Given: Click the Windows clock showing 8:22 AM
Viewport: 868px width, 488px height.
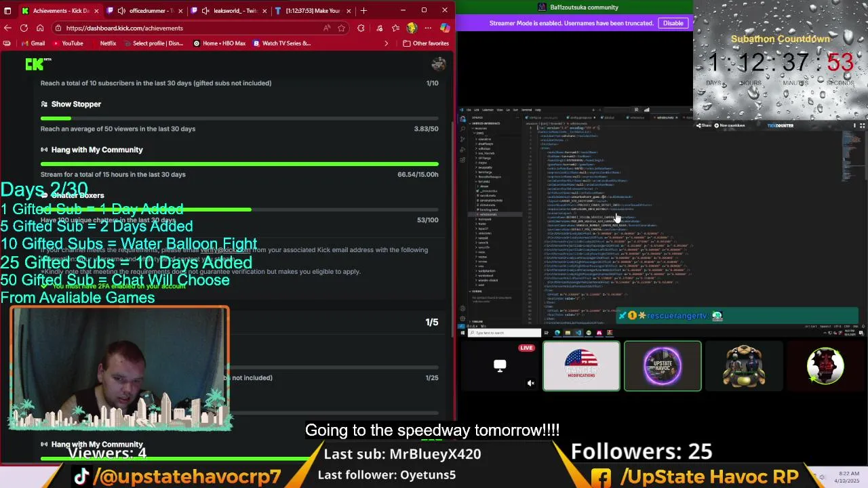Looking at the screenshot, I should point(848,476).
